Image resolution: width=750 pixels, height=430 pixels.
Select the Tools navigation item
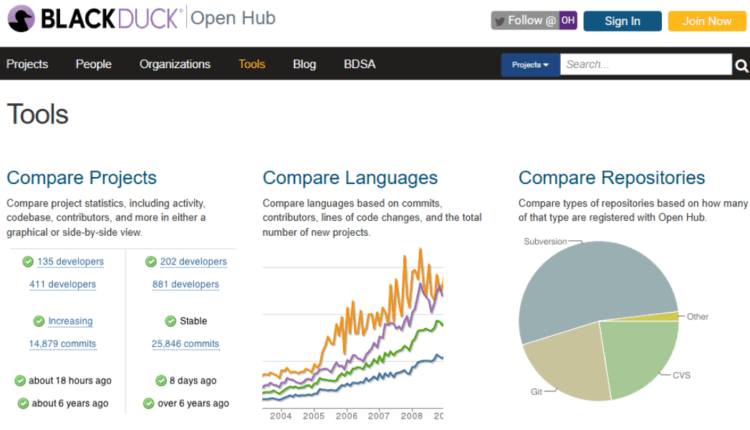click(x=252, y=64)
